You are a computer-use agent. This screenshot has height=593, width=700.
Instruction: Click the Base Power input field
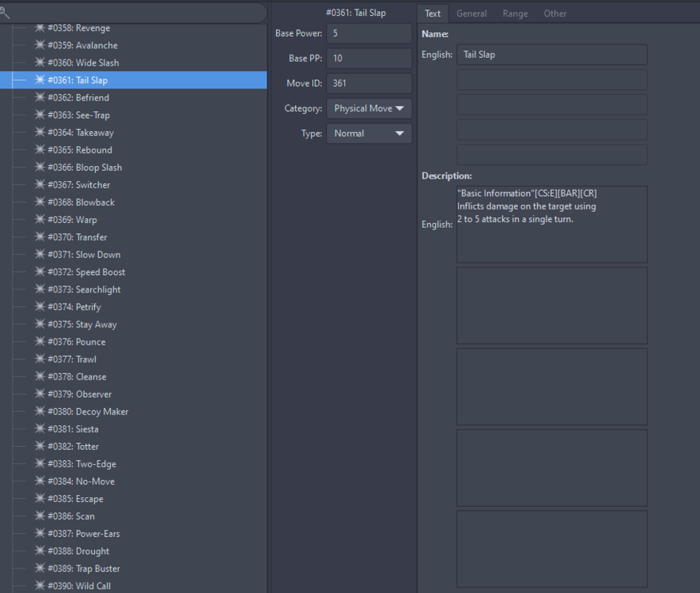point(369,32)
